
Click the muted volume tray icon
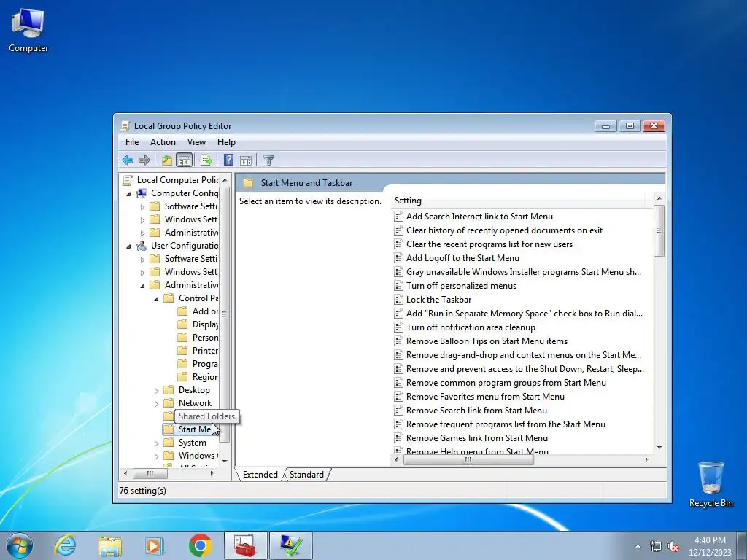click(x=673, y=546)
